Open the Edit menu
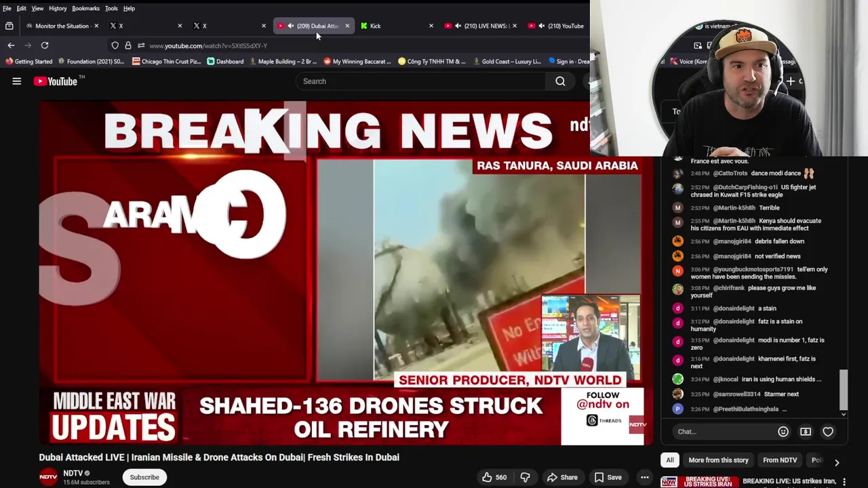 (22, 8)
